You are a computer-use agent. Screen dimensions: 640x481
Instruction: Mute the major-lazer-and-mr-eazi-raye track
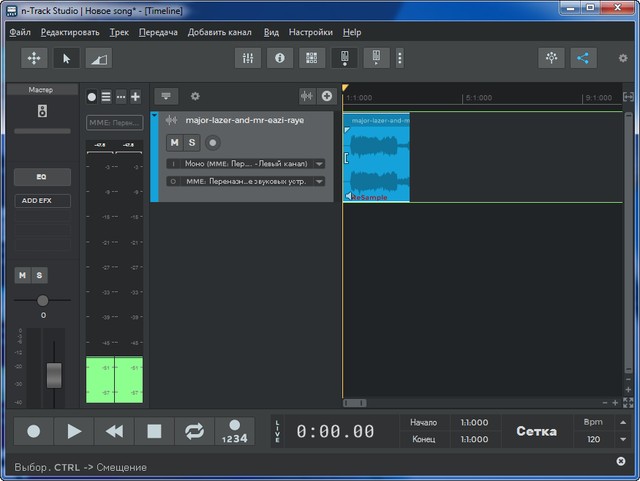pos(174,142)
